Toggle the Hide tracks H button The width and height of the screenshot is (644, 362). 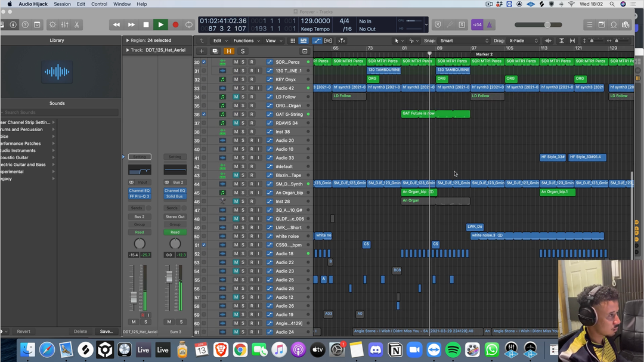[229, 51]
